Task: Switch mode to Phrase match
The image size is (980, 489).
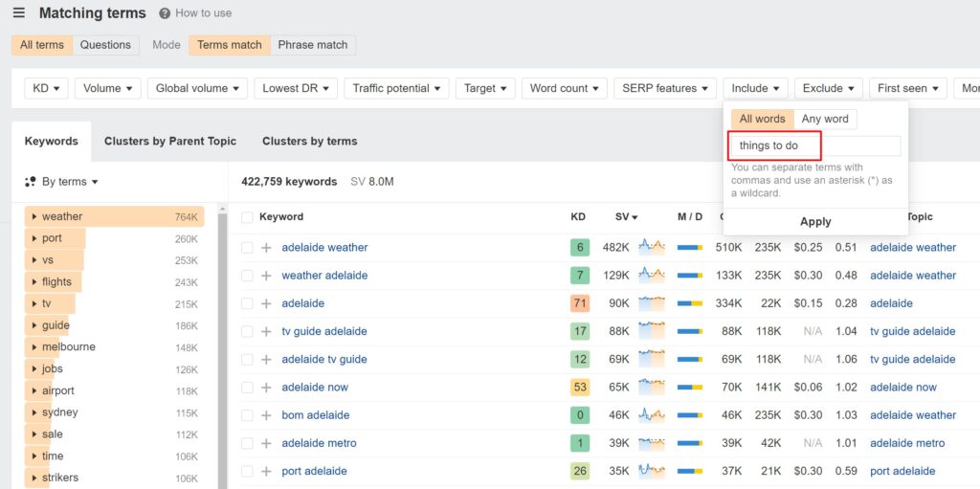Action: [x=313, y=45]
